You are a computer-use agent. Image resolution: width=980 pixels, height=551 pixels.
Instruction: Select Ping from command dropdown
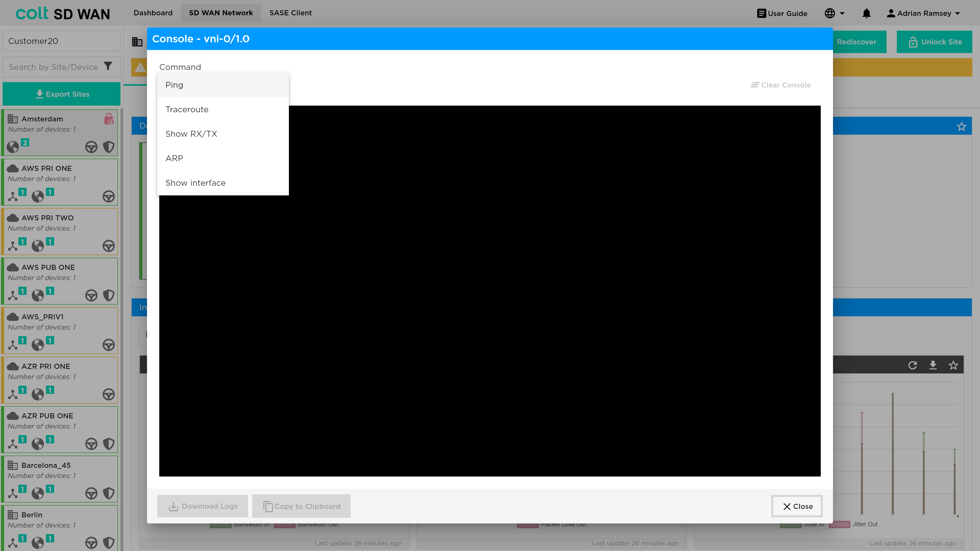pyautogui.click(x=223, y=85)
